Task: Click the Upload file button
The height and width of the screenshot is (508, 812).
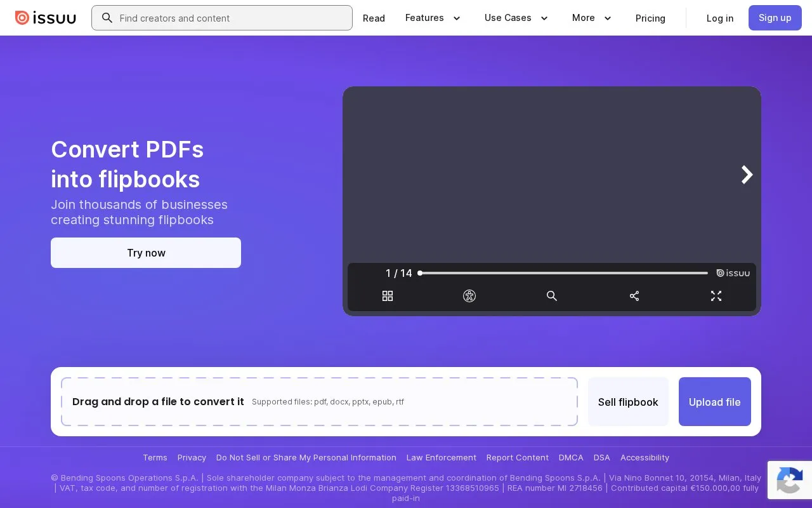Action: tap(715, 402)
